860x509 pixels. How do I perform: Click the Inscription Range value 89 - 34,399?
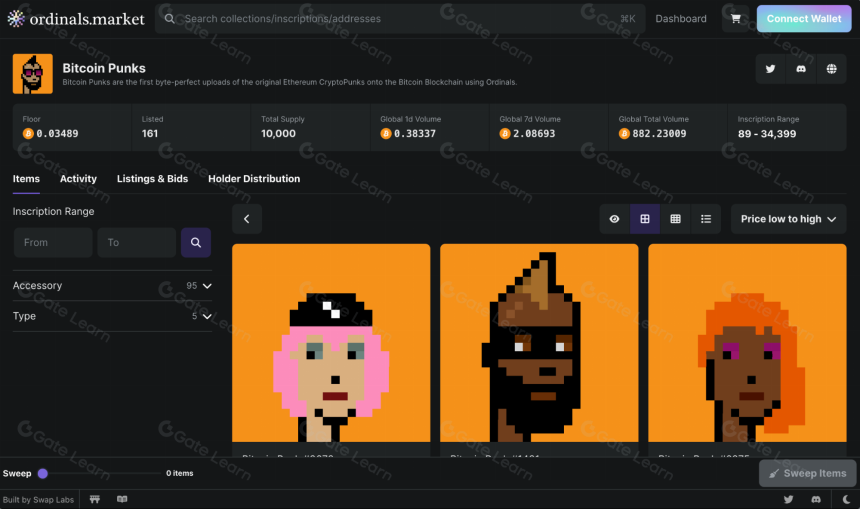pos(767,133)
